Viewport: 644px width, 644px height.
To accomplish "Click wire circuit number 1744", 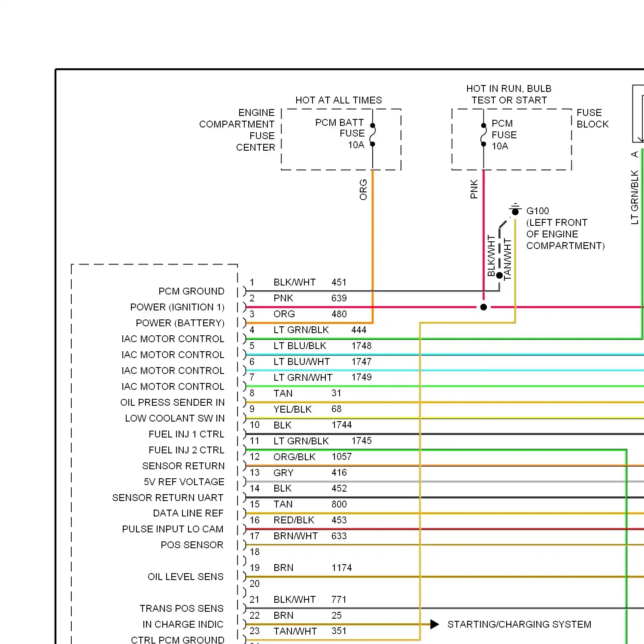I will (341, 425).
